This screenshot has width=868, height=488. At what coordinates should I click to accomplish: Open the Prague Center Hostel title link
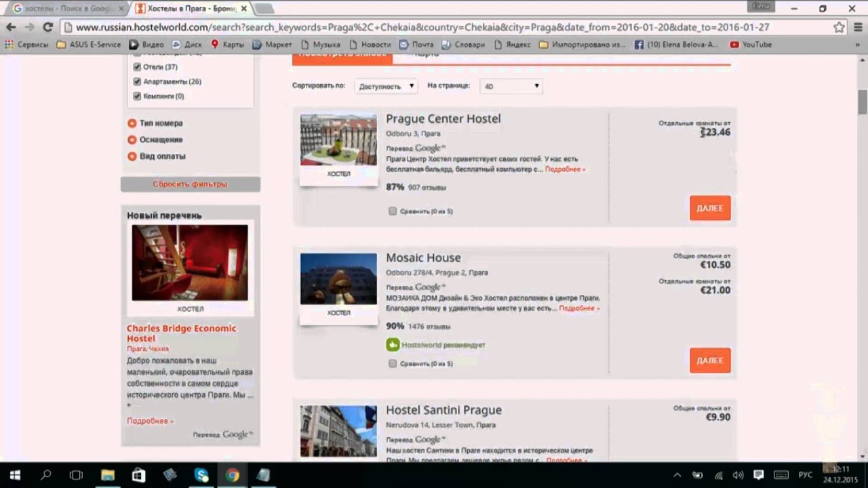click(x=443, y=119)
